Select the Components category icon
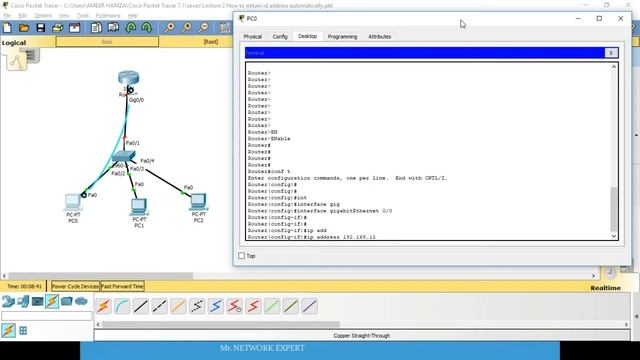The width and height of the screenshot is (640, 360). [38, 301]
